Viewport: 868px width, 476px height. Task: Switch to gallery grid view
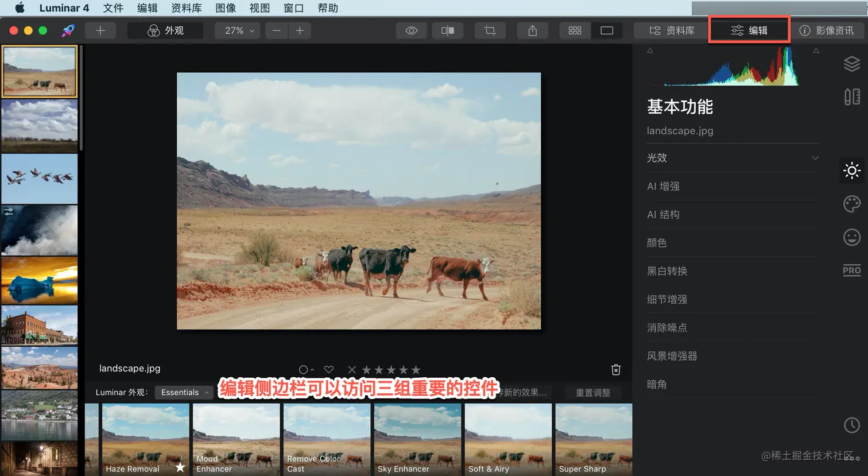tap(575, 30)
